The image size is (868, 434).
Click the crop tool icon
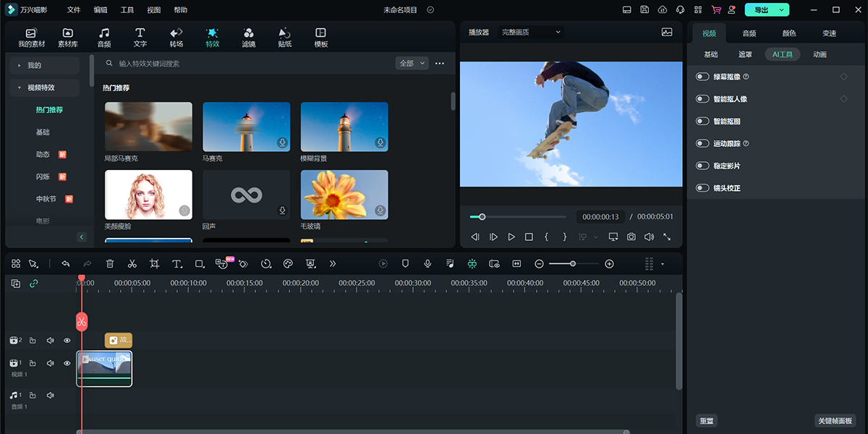pyautogui.click(x=154, y=264)
